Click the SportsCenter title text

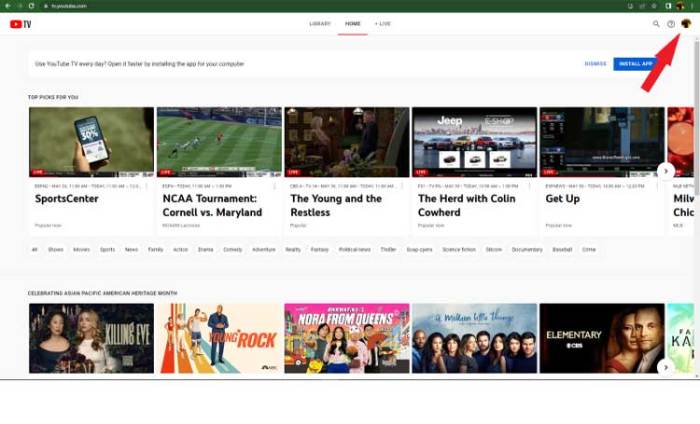67,199
